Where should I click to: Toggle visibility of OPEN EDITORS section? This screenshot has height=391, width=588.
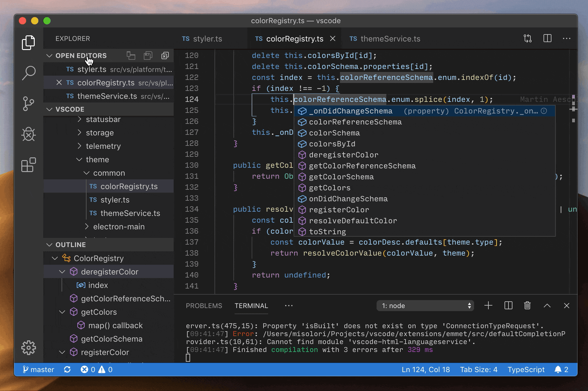[49, 56]
